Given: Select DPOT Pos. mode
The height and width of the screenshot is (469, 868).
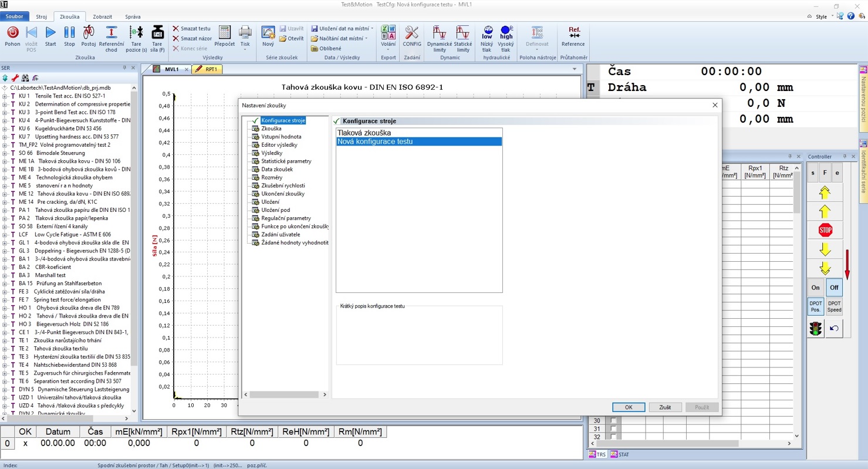Looking at the screenshot, I should coord(816,306).
